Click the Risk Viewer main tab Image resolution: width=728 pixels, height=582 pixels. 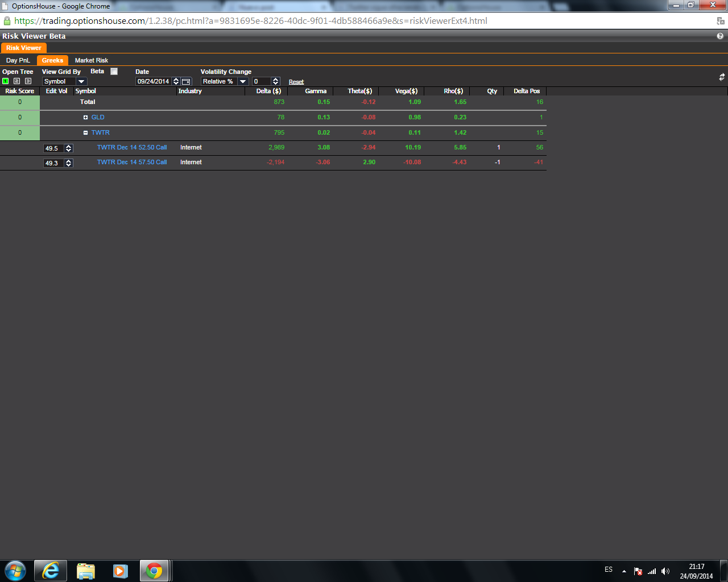pyautogui.click(x=24, y=48)
